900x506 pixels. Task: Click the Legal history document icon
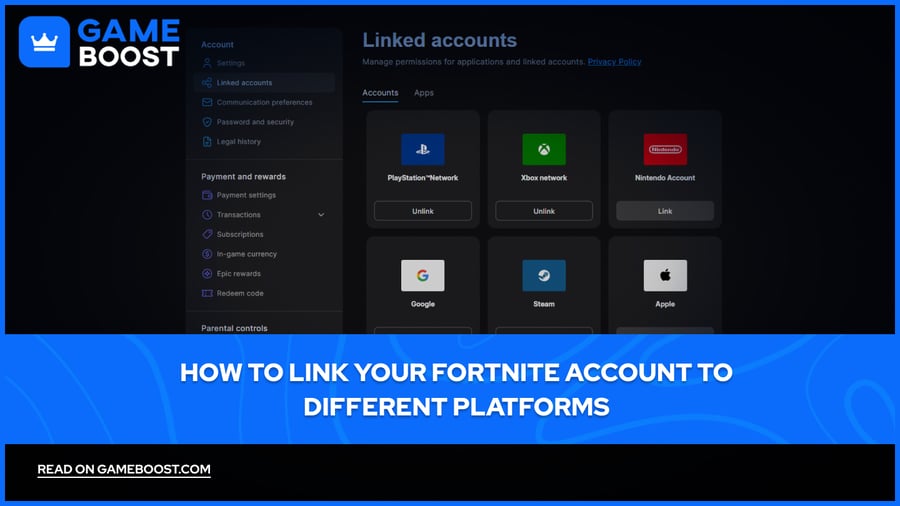(207, 141)
